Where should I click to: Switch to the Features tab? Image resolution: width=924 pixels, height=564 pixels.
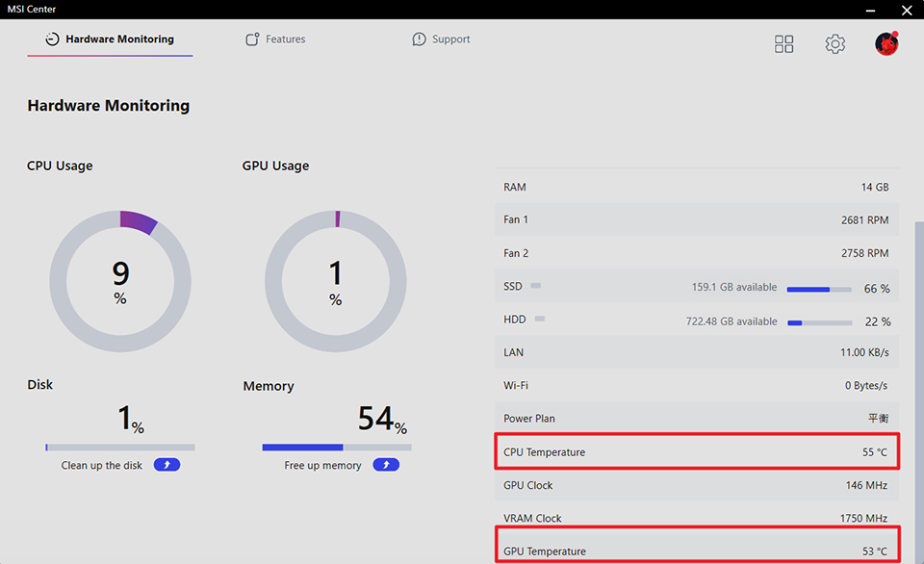coord(275,39)
